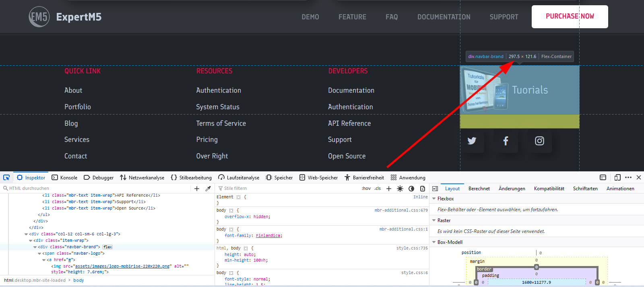The image size is (644, 287).
Task: Add a new HTML node with plus icon
Action: 197,189
